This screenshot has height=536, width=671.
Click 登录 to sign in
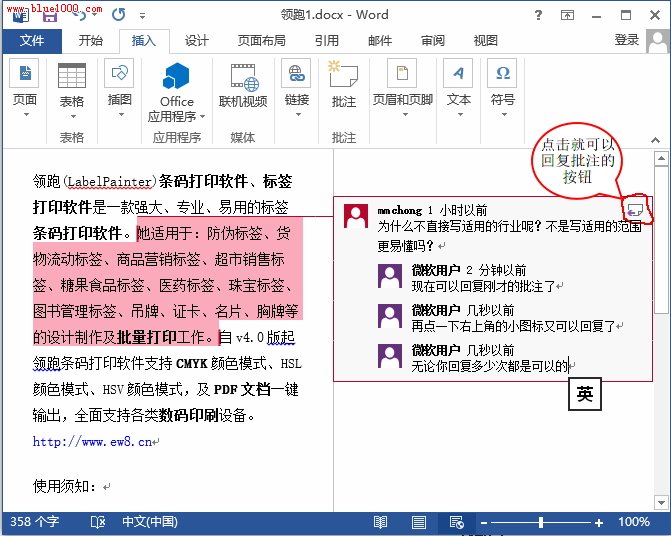click(626, 40)
